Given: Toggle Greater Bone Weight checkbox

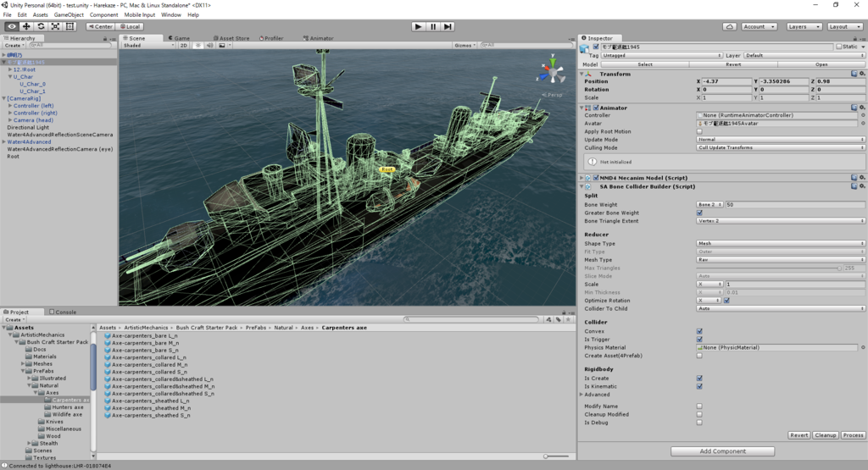Looking at the screenshot, I should pos(699,213).
